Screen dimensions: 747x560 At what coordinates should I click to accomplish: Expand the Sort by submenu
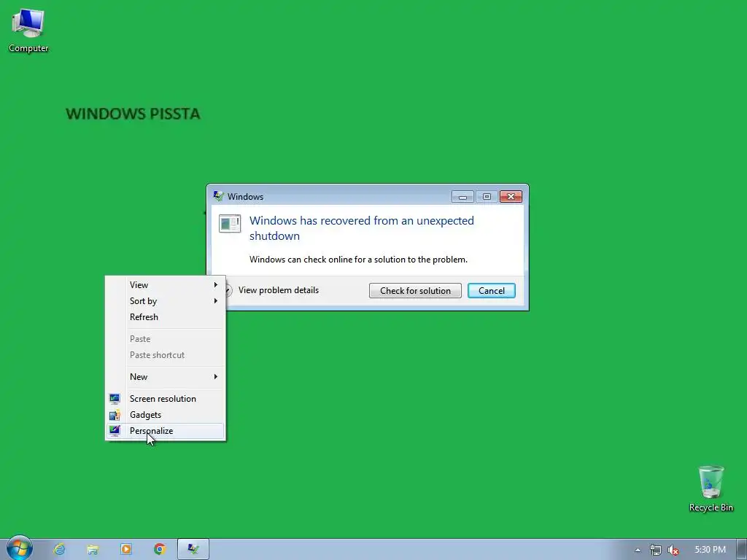165,301
